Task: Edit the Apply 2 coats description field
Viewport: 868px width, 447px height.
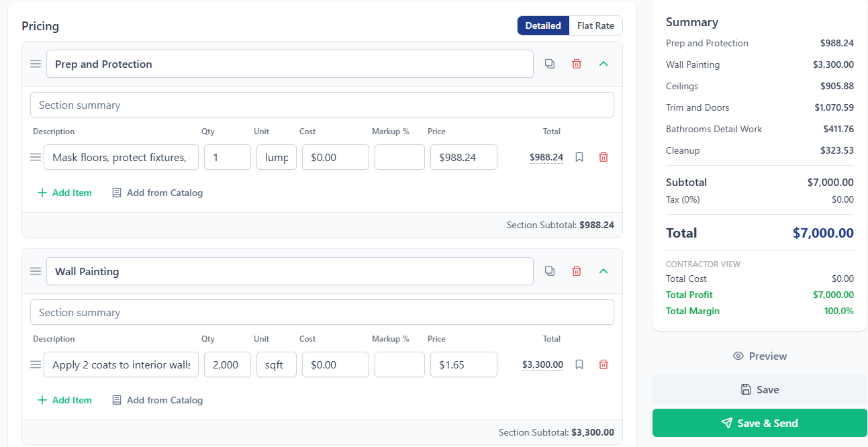Action: click(121, 364)
